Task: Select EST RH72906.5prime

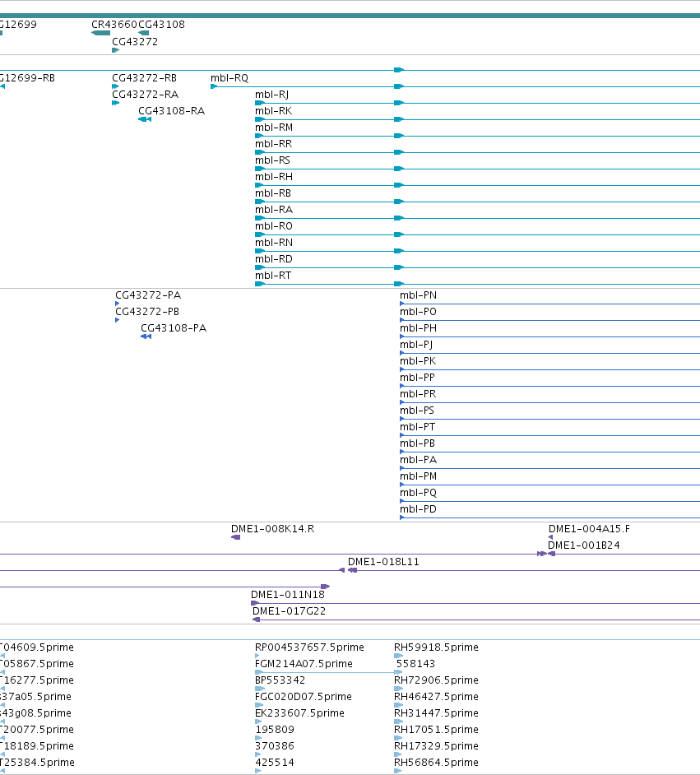Action: 436,680
